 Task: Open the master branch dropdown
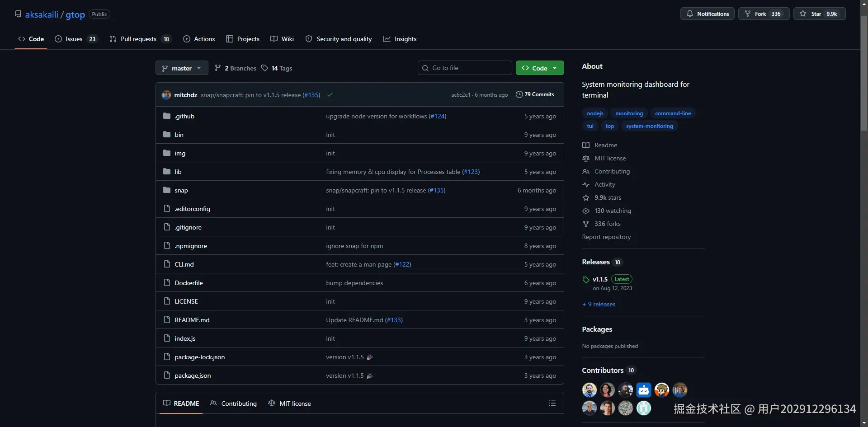pos(182,68)
